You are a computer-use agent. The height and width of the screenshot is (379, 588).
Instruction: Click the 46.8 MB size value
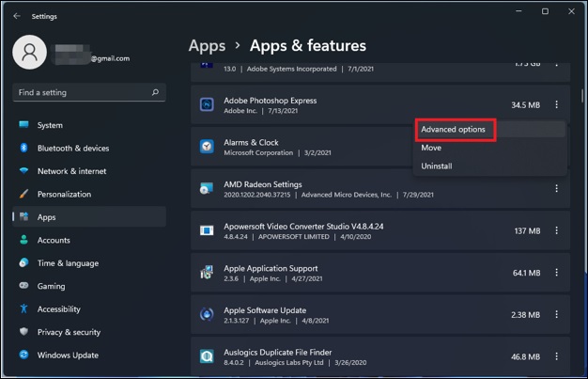click(x=525, y=356)
